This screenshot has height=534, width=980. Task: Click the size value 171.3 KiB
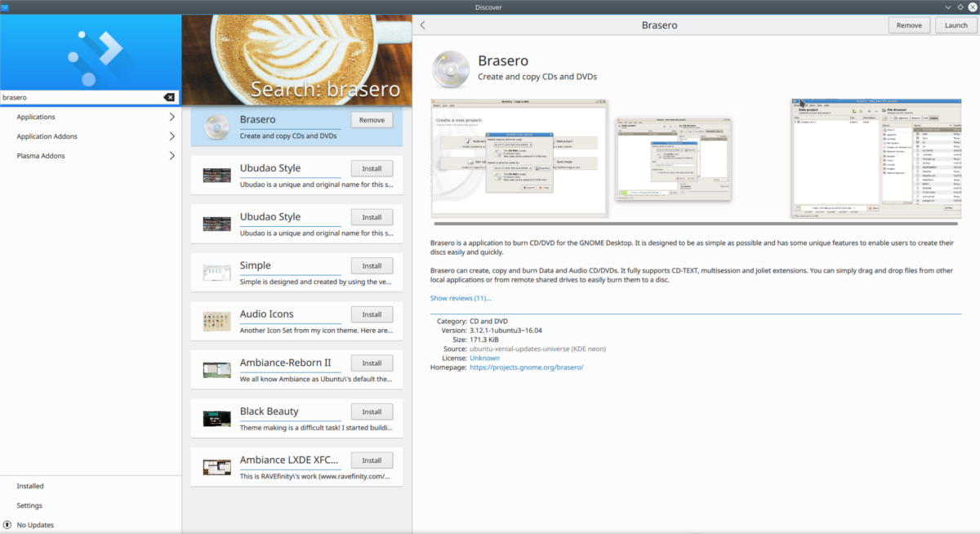[x=487, y=340]
